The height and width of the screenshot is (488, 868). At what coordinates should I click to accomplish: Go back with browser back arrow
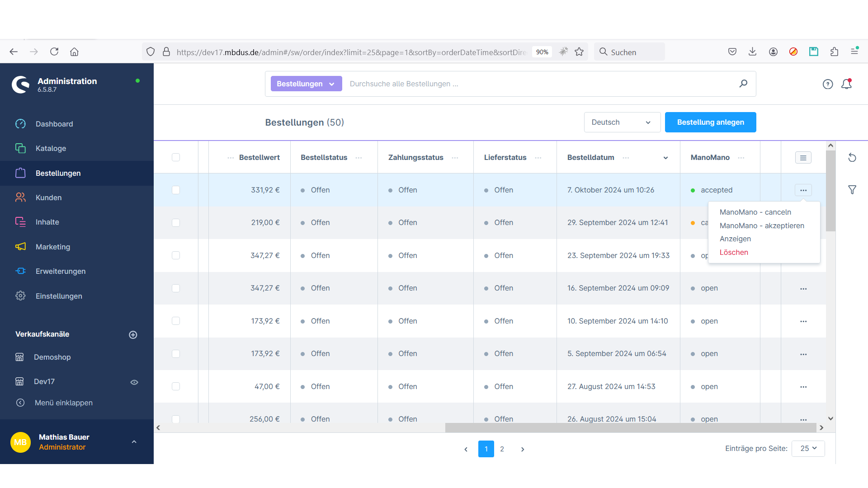pyautogui.click(x=14, y=52)
